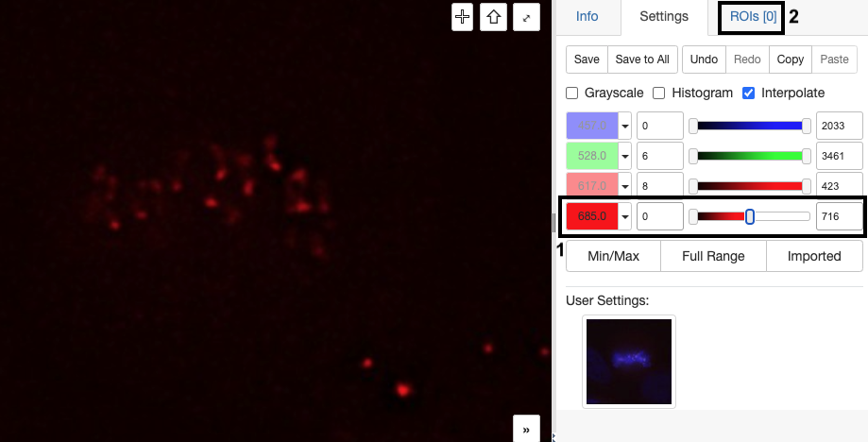Uncheck the Interpolate checkbox

point(748,93)
